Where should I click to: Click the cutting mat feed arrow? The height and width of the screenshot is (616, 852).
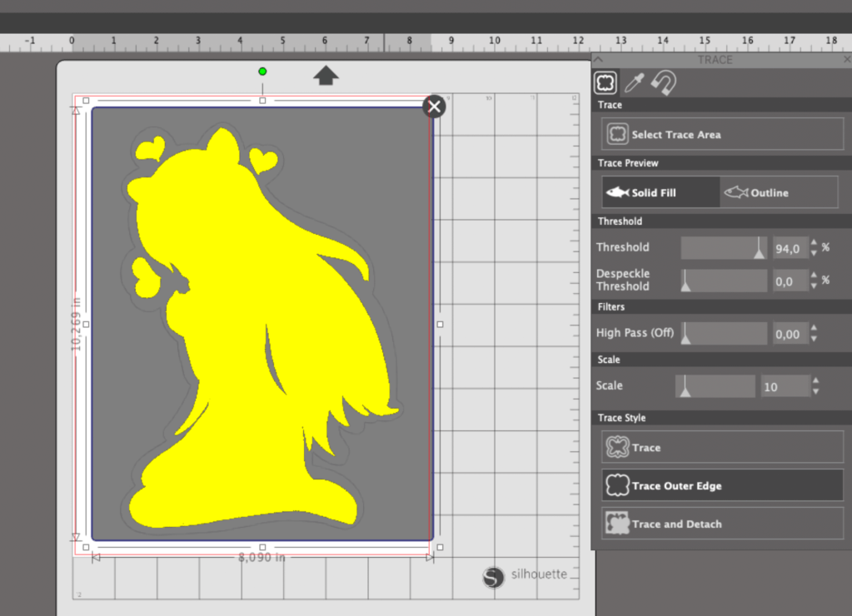tap(326, 76)
